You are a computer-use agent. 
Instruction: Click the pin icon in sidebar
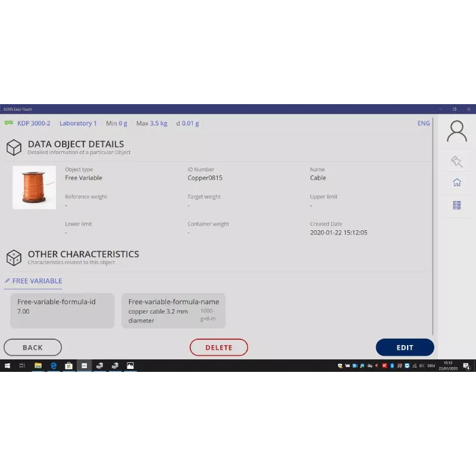click(x=456, y=161)
